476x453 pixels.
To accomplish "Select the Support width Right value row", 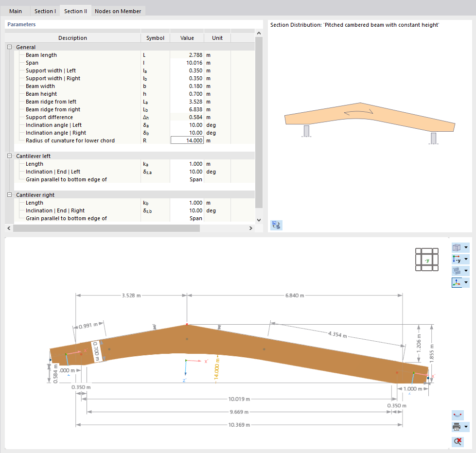I will (x=187, y=78).
